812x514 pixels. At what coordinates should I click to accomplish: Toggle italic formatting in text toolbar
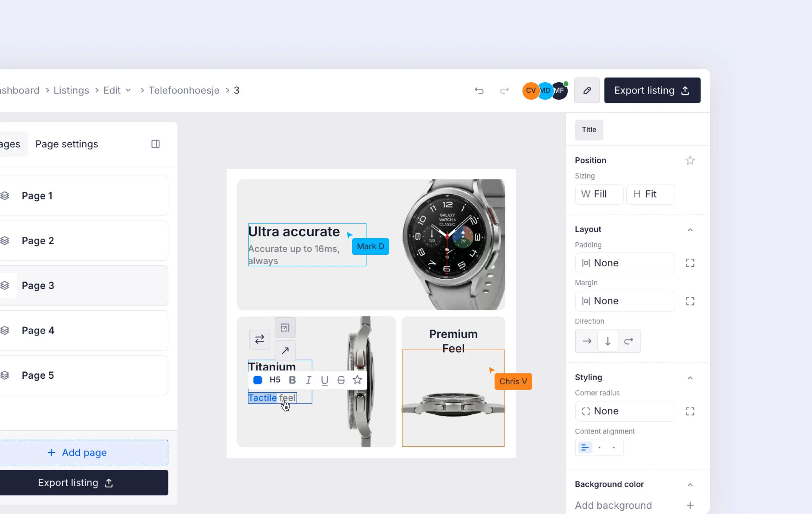point(309,380)
